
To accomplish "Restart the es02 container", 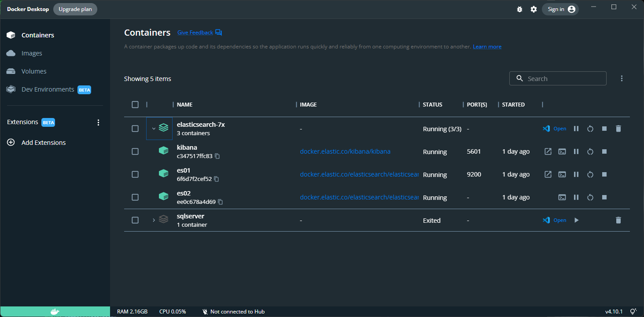I will 590,197.
